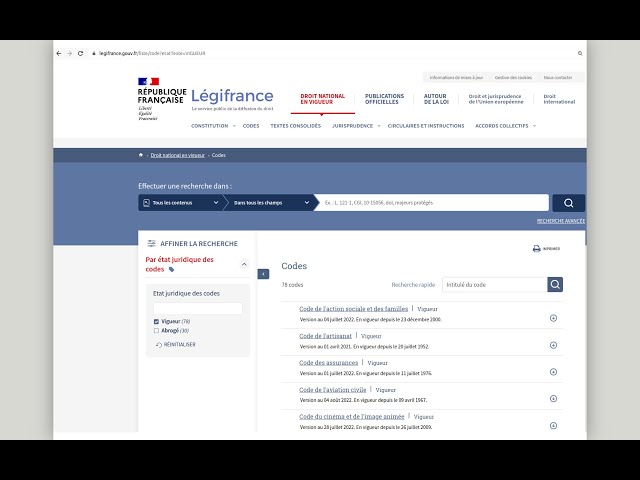Screen dimensions: 640x480
Task: Reload the page in browser
Action: pos(81,53)
